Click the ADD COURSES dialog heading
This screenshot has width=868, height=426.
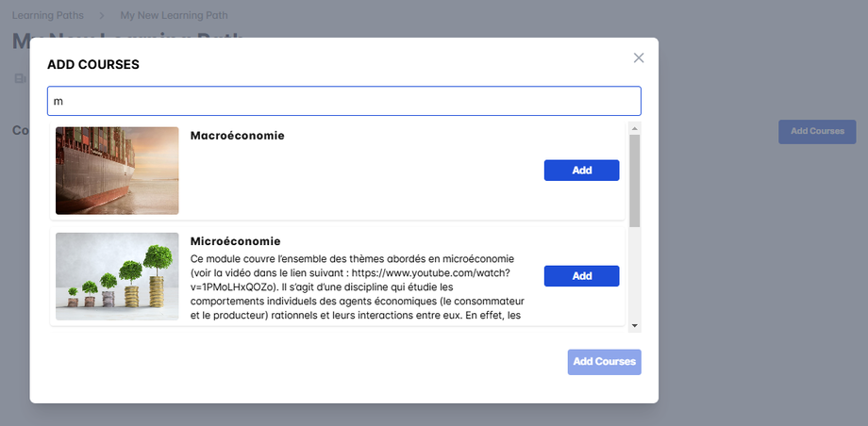point(93,65)
